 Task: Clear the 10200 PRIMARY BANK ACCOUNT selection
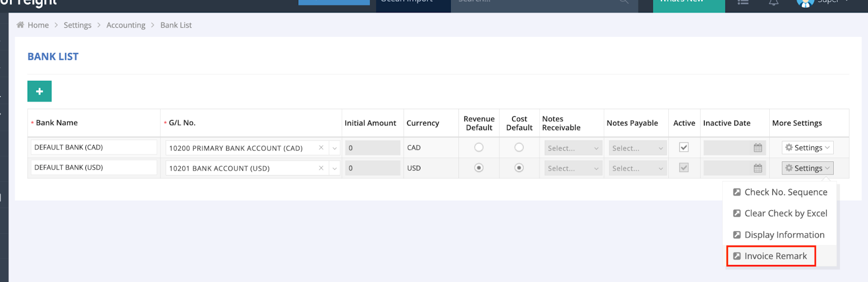pyautogui.click(x=321, y=148)
